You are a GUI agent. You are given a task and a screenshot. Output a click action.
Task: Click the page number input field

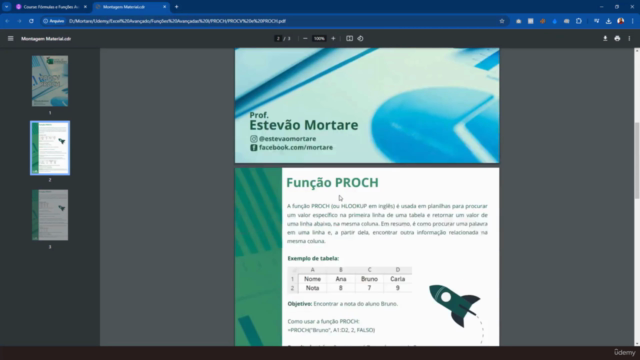[278, 38]
